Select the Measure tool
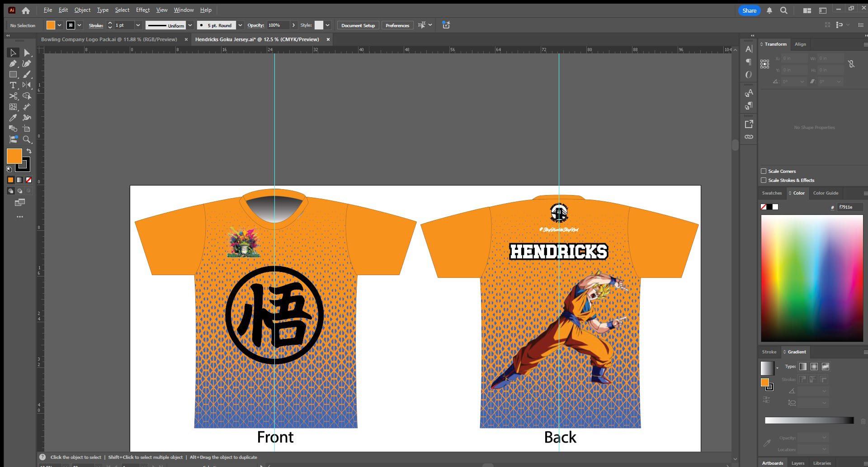 [27, 107]
